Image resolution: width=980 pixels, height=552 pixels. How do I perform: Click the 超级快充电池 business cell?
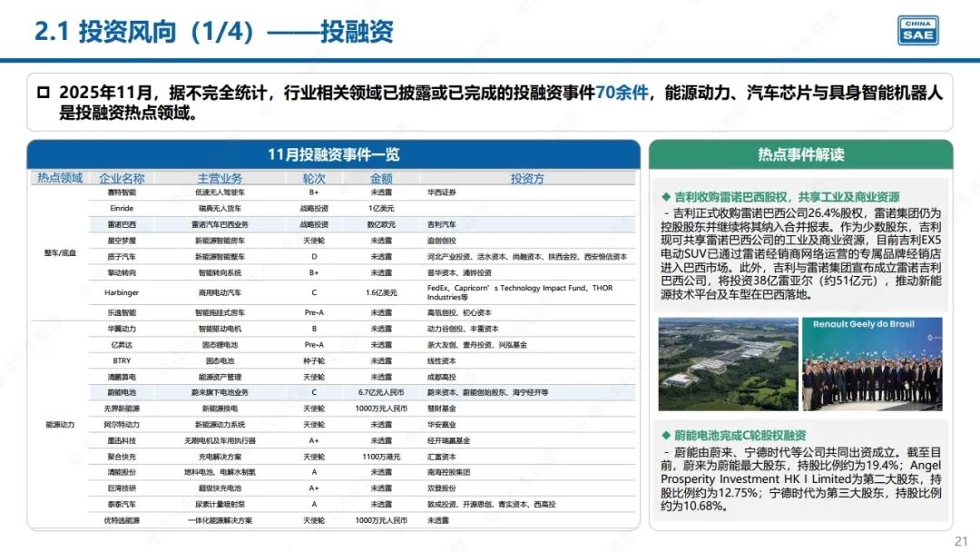click(x=220, y=488)
